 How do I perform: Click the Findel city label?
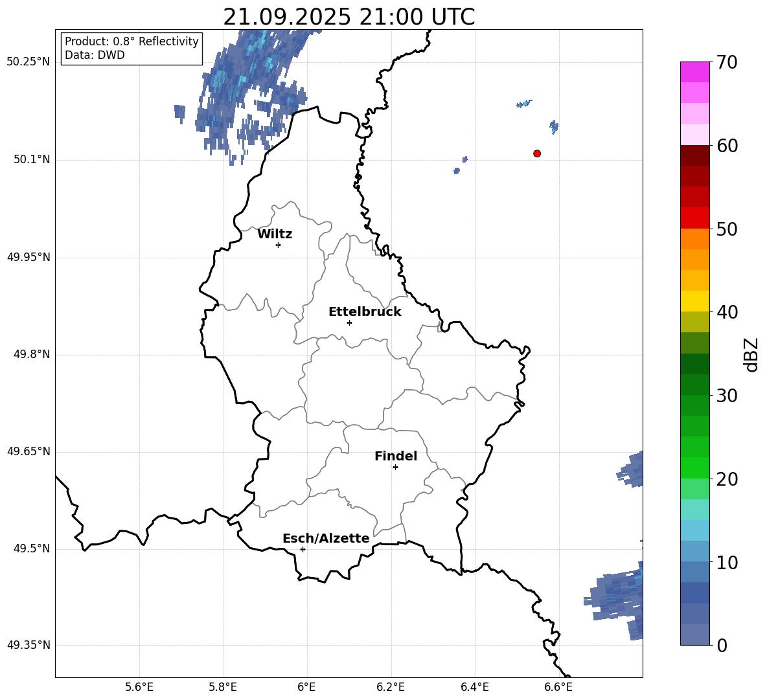click(396, 456)
